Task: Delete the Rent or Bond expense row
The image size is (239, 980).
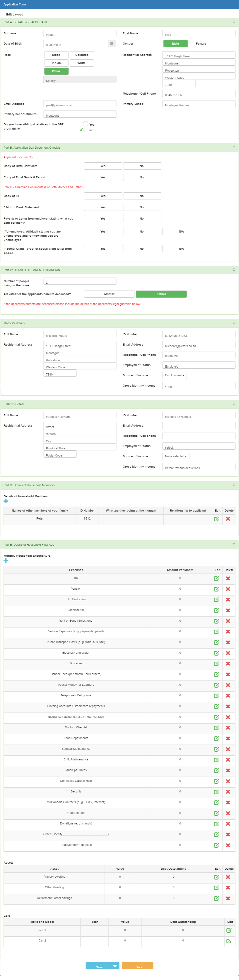Action: [x=228, y=621]
